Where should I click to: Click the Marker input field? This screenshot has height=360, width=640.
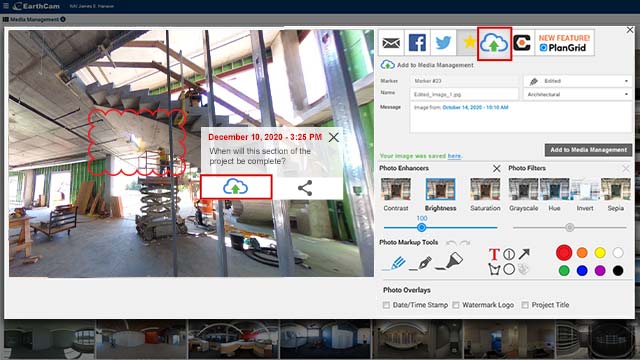coord(464,81)
